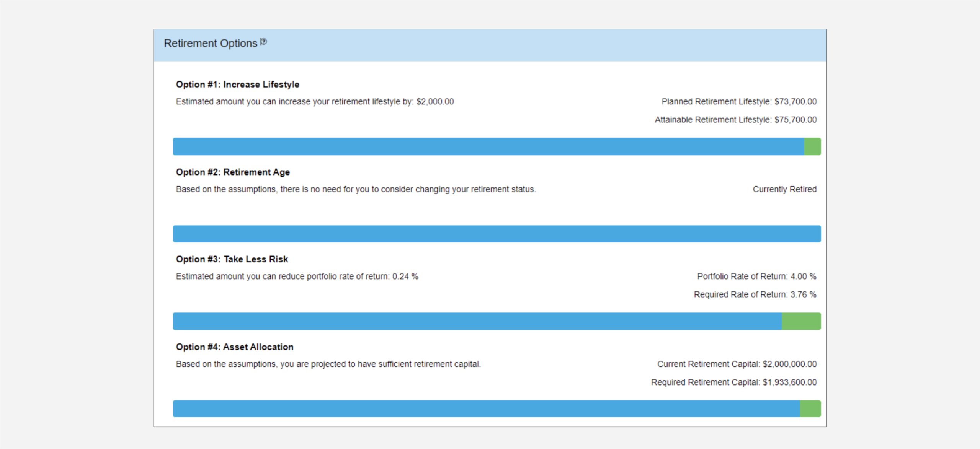Click the Retirement Options panel title
Screen dimensions: 980x449
(x=210, y=44)
